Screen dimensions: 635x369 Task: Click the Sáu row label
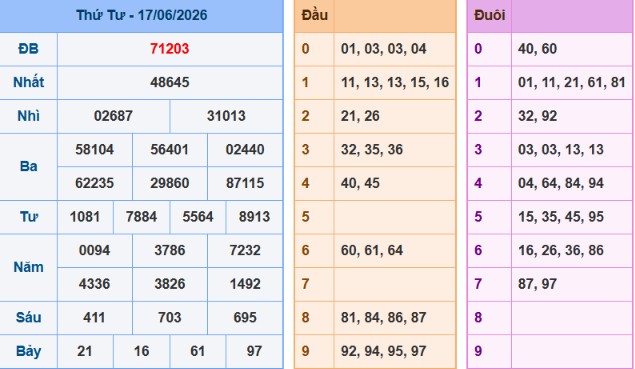point(28,318)
